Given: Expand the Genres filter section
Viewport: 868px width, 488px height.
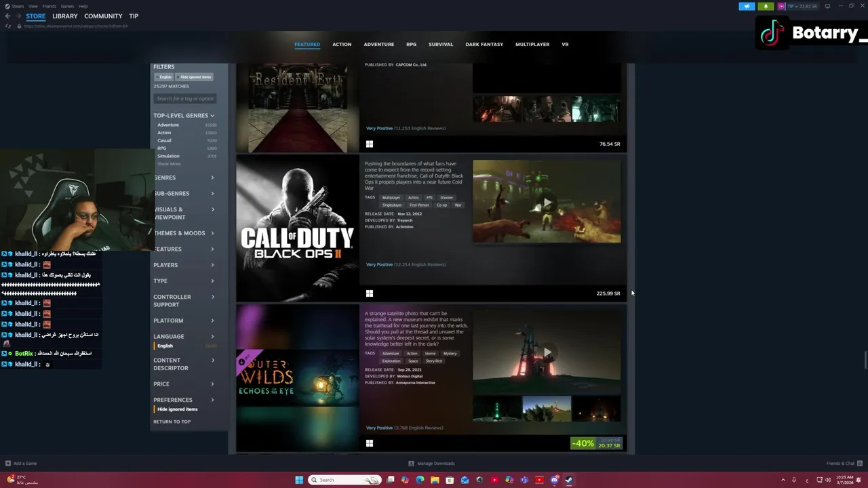Looking at the screenshot, I should tap(184, 178).
